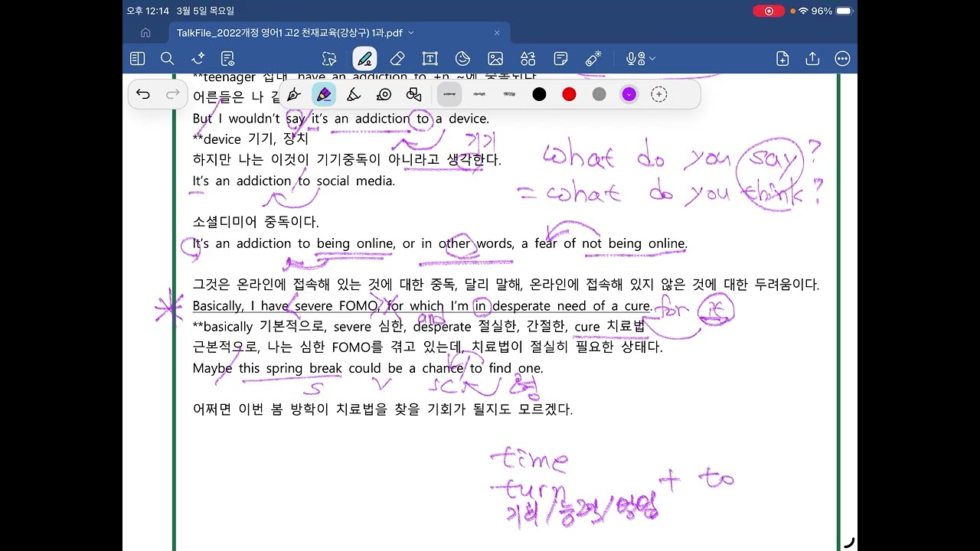The width and height of the screenshot is (980, 551).
Task: Open the Shapes elements tool
Action: 528,59
